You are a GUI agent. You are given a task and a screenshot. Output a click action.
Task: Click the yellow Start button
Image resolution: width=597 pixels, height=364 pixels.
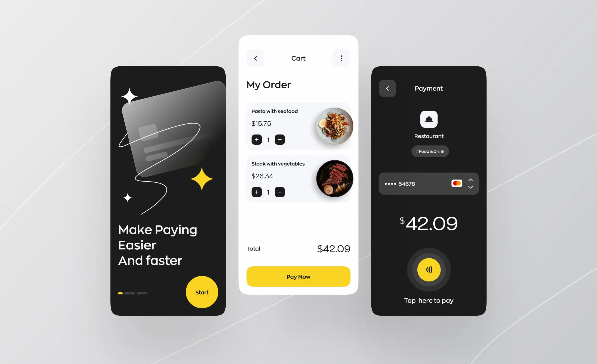(x=201, y=292)
